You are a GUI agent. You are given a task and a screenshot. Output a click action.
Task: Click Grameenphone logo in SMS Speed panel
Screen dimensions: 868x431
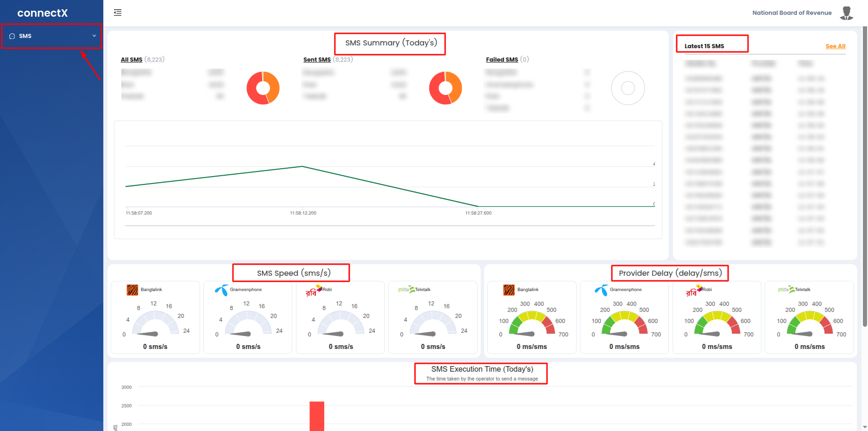221,290
